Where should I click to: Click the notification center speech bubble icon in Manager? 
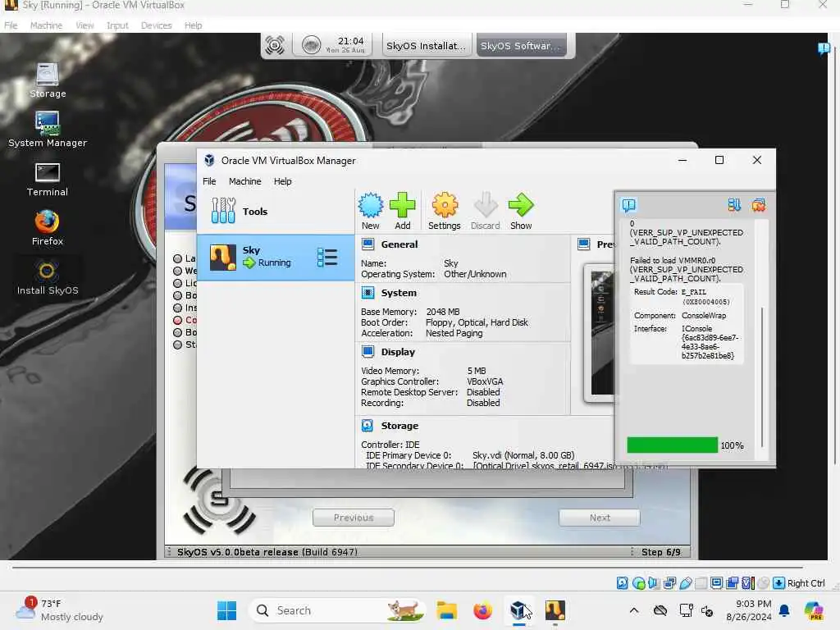(628, 205)
